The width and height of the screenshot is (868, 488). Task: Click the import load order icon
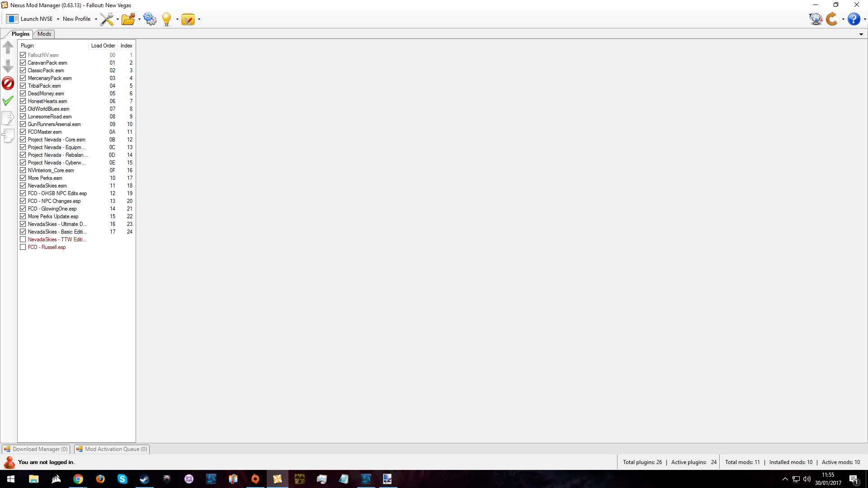pos(8,136)
